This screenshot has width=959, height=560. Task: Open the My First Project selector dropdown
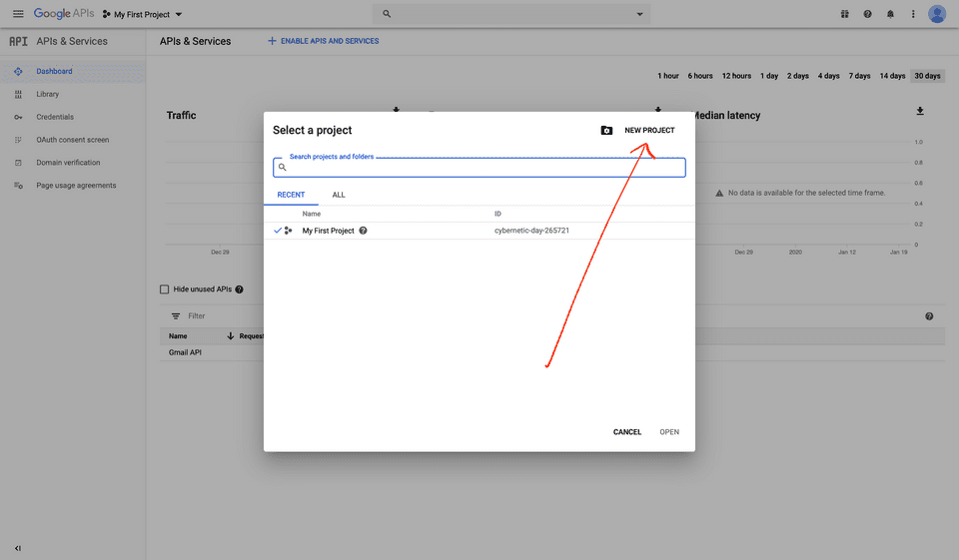click(x=142, y=14)
